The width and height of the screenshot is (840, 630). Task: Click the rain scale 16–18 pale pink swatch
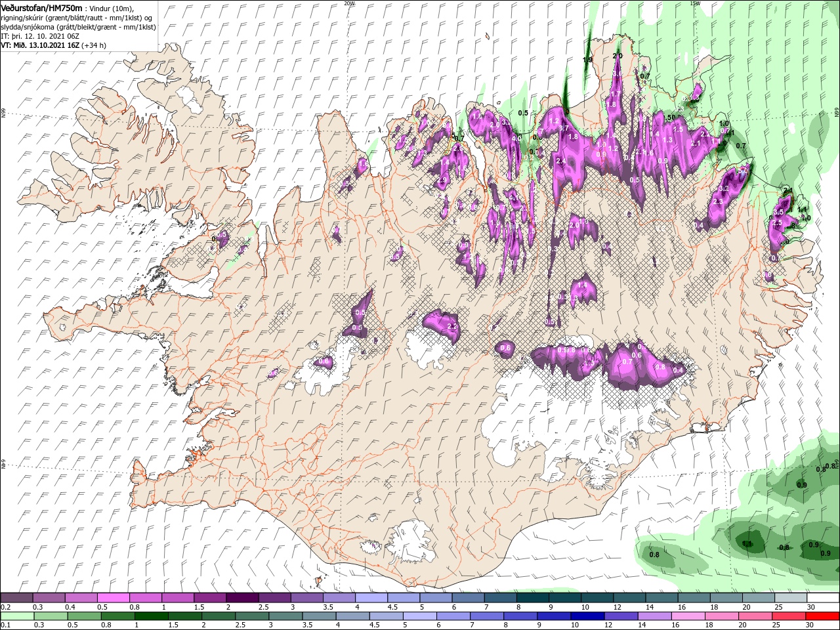(x=688, y=616)
